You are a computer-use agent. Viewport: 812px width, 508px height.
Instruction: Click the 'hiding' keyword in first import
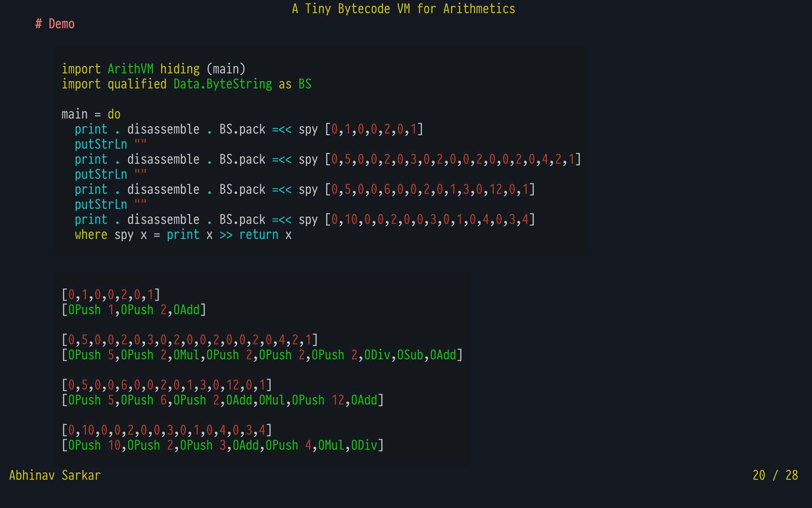click(180, 69)
